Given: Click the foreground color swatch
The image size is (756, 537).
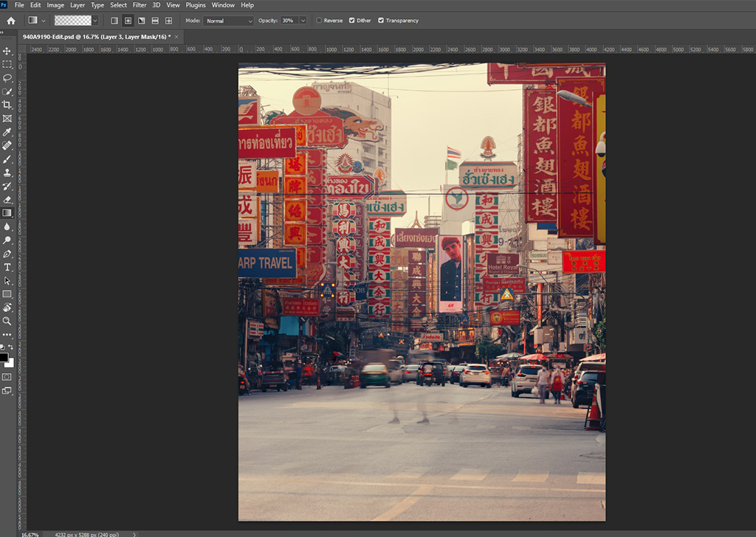Looking at the screenshot, I should (x=4, y=358).
